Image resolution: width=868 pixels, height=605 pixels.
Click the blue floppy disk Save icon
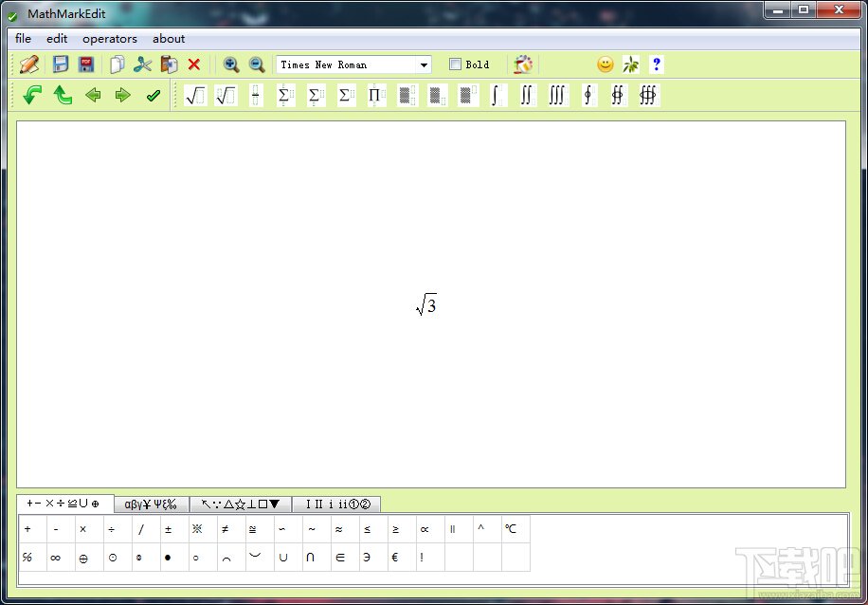[61, 64]
